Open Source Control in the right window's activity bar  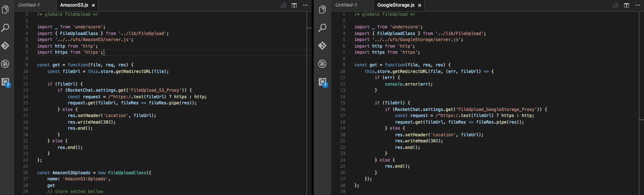coord(323,46)
